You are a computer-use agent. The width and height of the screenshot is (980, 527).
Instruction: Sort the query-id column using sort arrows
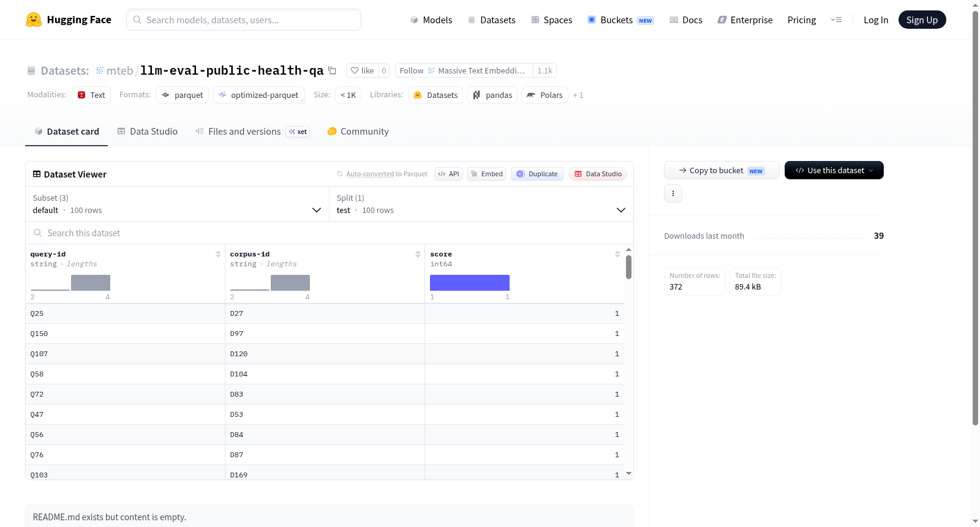tap(218, 254)
